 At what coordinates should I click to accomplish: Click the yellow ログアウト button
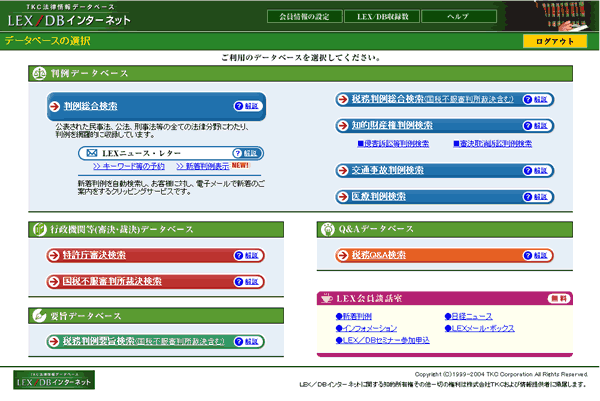pyautogui.click(x=555, y=41)
